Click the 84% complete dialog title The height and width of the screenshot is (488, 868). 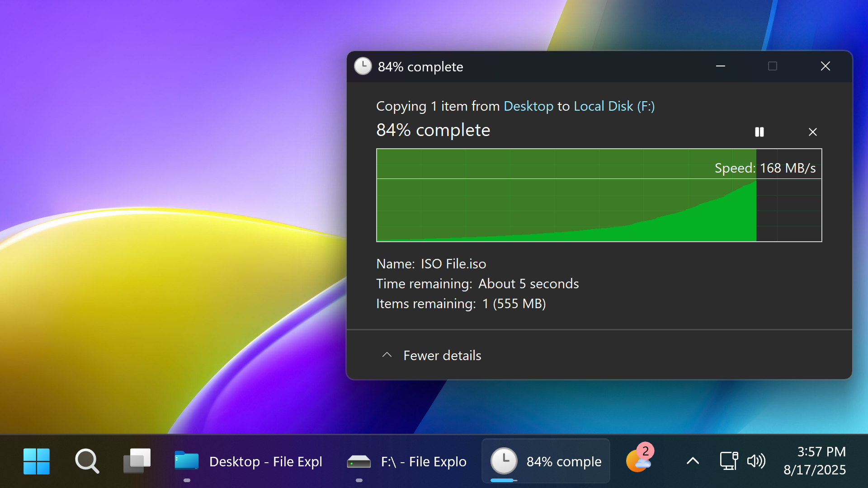pyautogui.click(x=420, y=66)
